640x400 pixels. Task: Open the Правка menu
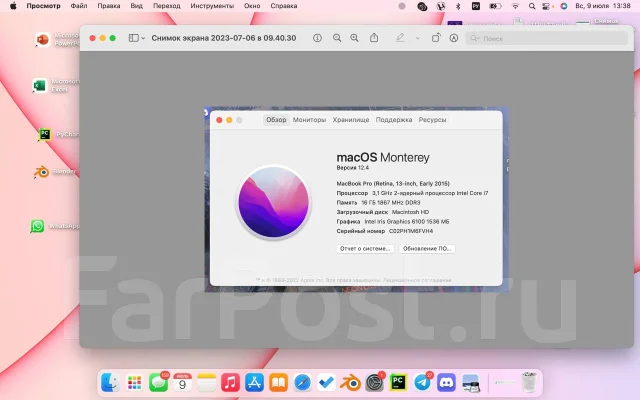tap(109, 6)
